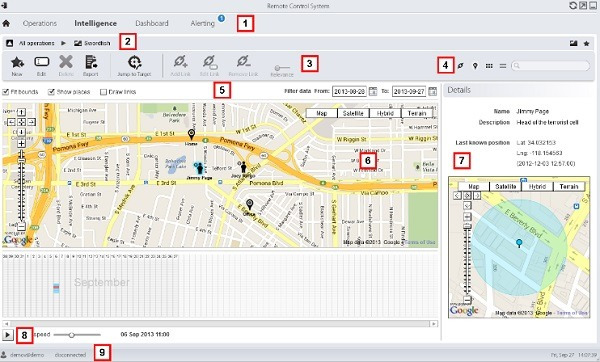Click the operation icon near the star
The height and width of the screenshot is (362, 600).
tap(573, 43)
